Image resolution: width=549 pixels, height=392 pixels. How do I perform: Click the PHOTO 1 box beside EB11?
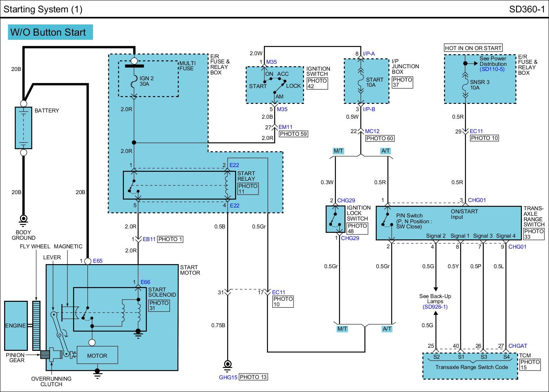pos(170,239)
